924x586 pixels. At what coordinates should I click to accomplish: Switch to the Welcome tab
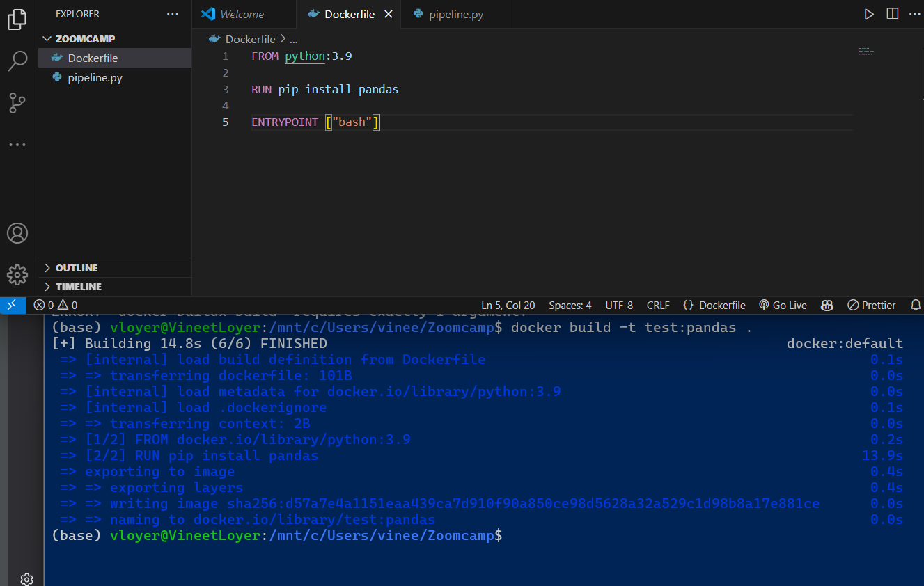[241, 14]
